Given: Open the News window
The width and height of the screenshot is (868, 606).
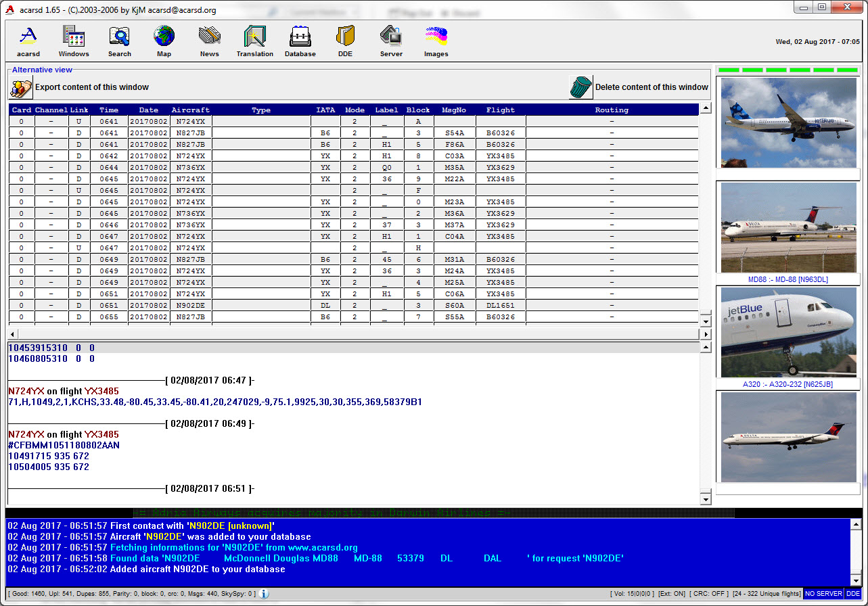Looking at the screenshot, I should point(209,41).
